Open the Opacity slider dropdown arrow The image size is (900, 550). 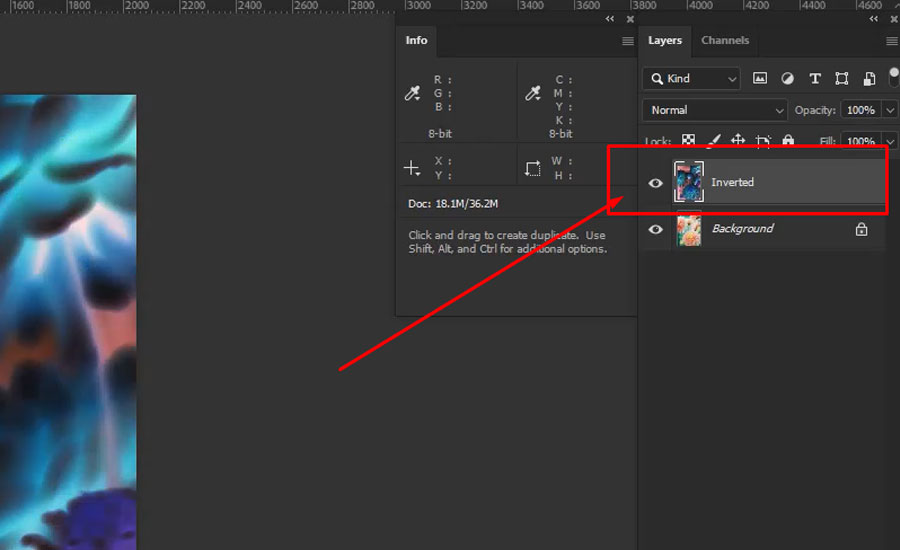coord(890,110)
